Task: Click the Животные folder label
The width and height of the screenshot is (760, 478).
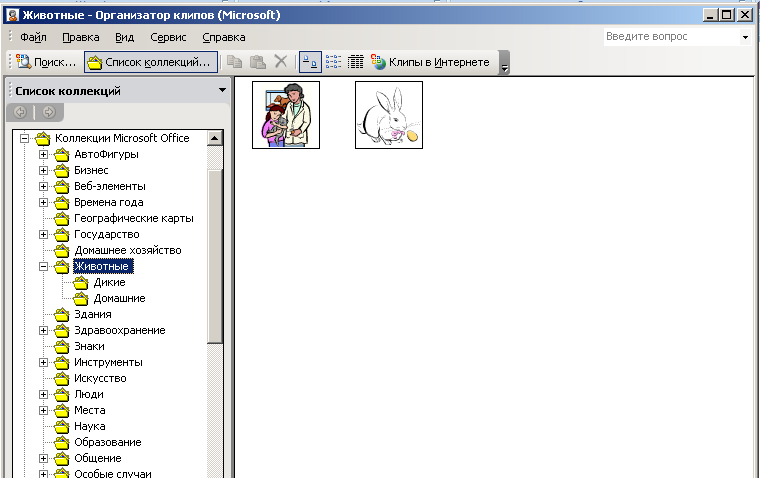Action: click(103, 267)
